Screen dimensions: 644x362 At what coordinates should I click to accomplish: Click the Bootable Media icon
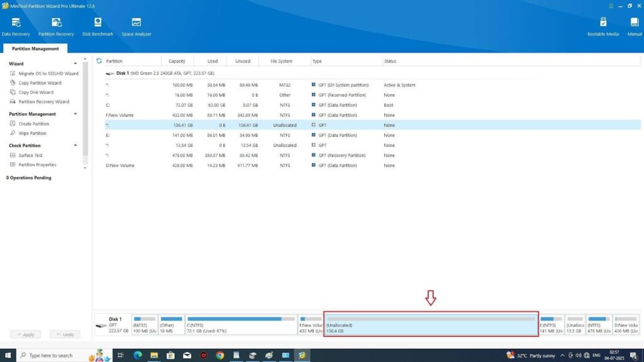603,26
